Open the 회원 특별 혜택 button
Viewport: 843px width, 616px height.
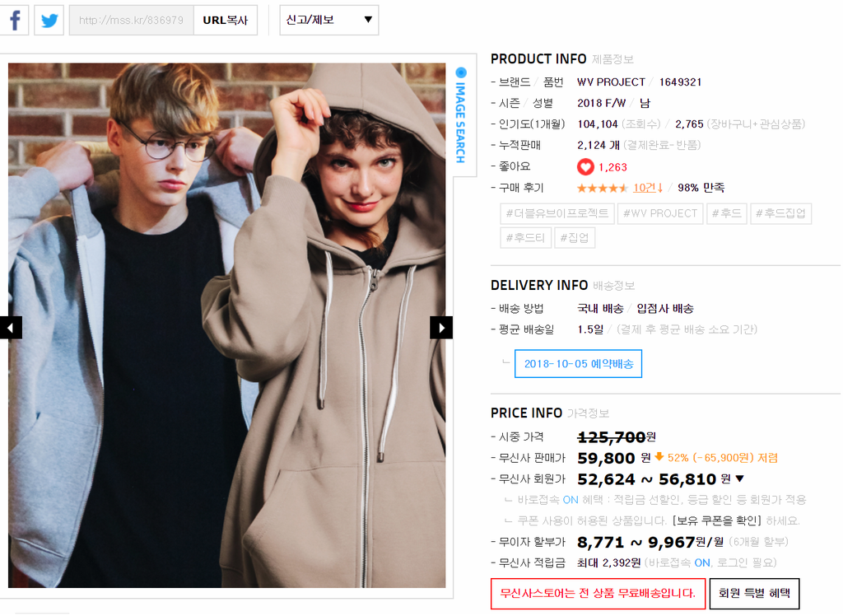754,594
